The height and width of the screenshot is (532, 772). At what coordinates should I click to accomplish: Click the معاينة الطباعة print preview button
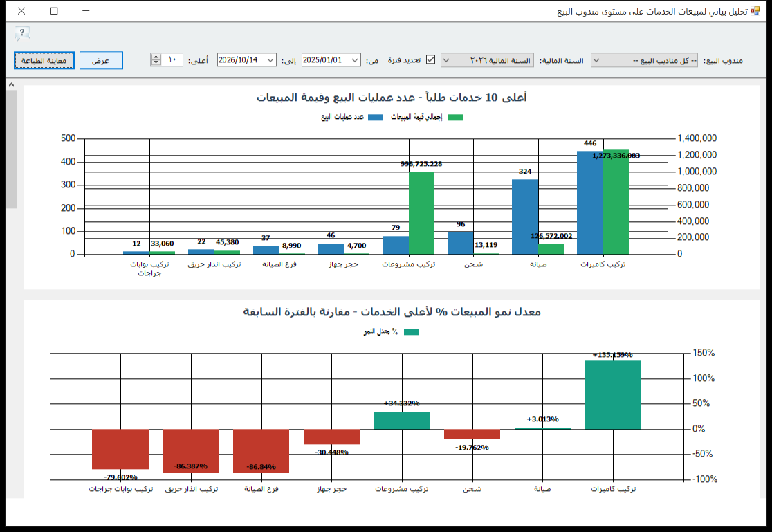44,61
